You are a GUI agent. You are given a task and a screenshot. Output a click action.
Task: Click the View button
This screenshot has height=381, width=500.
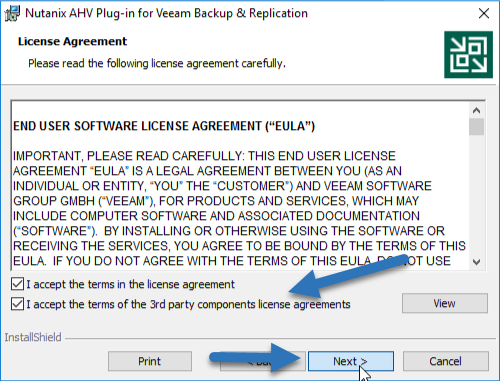click(x=445, y=303)
